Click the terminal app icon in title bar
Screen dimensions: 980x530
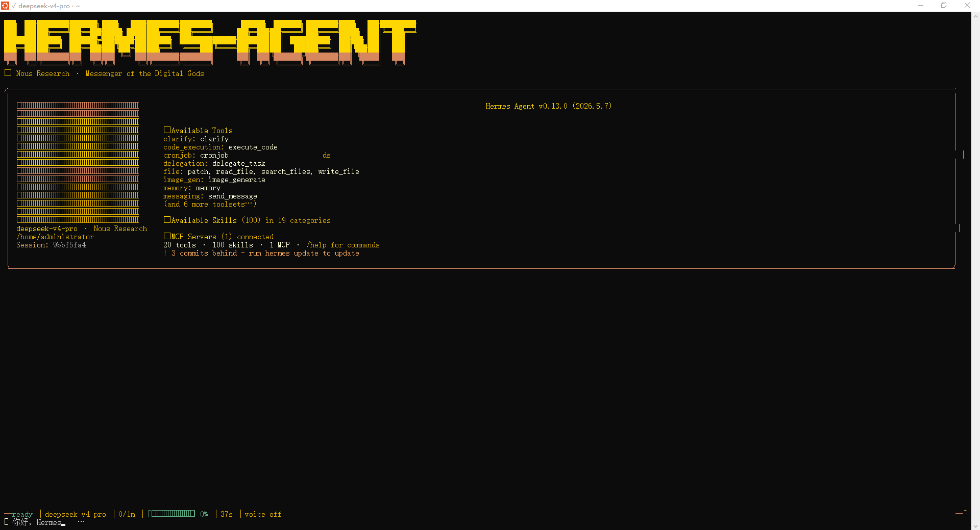(5, 6)
